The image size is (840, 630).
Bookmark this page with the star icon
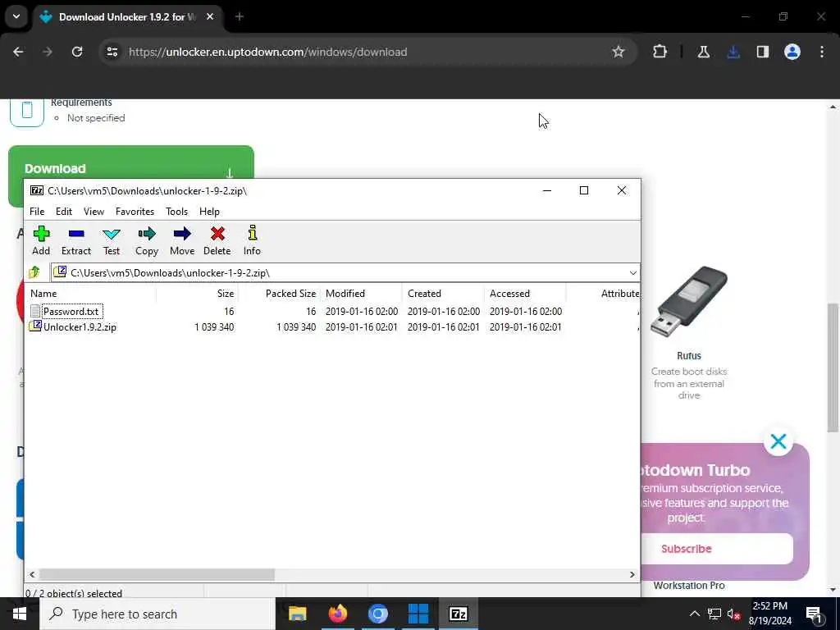[x=619, y=52]
